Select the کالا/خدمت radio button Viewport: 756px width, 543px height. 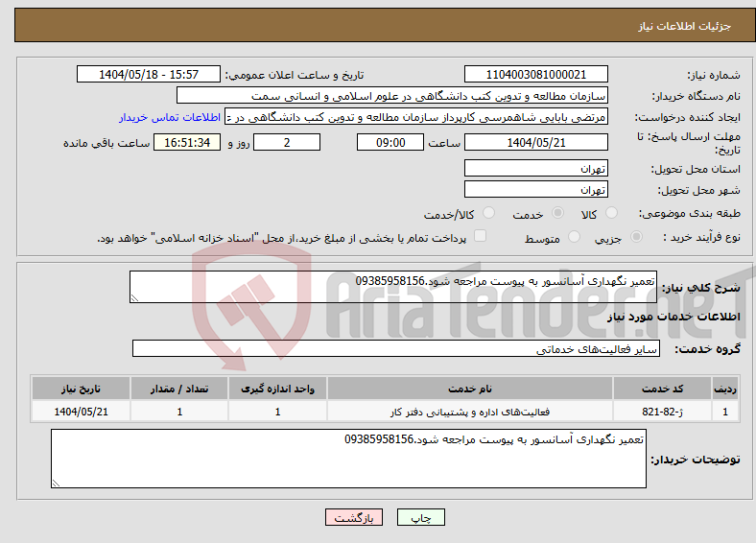pos(488,213)
